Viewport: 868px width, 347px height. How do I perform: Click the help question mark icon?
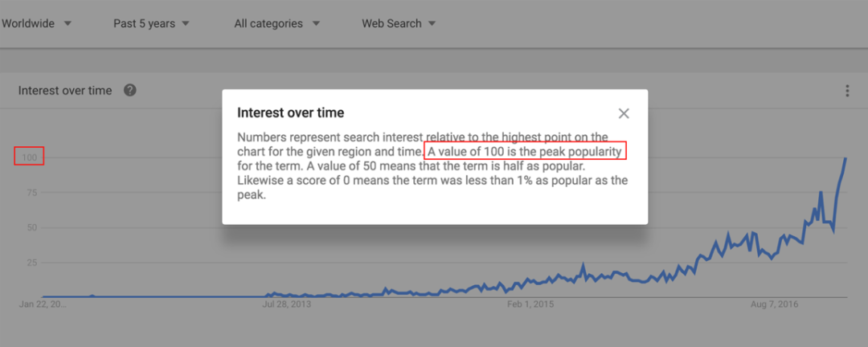click(x=130, y=90)
